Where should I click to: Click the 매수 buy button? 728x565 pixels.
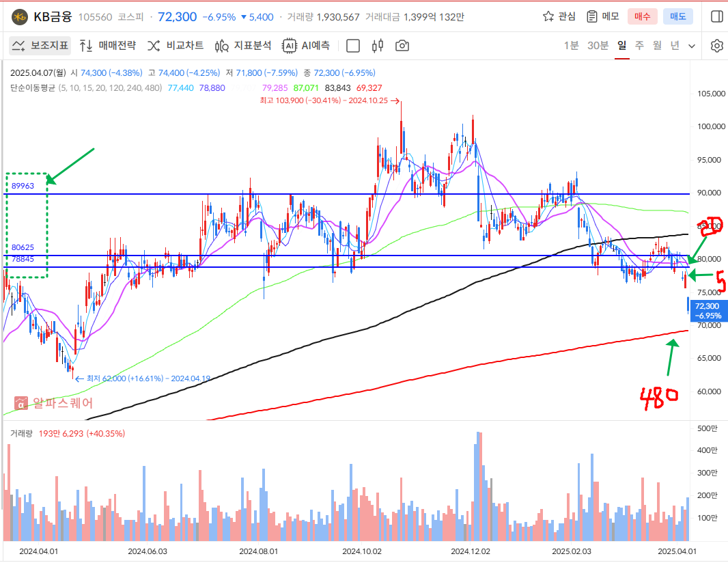643,16
